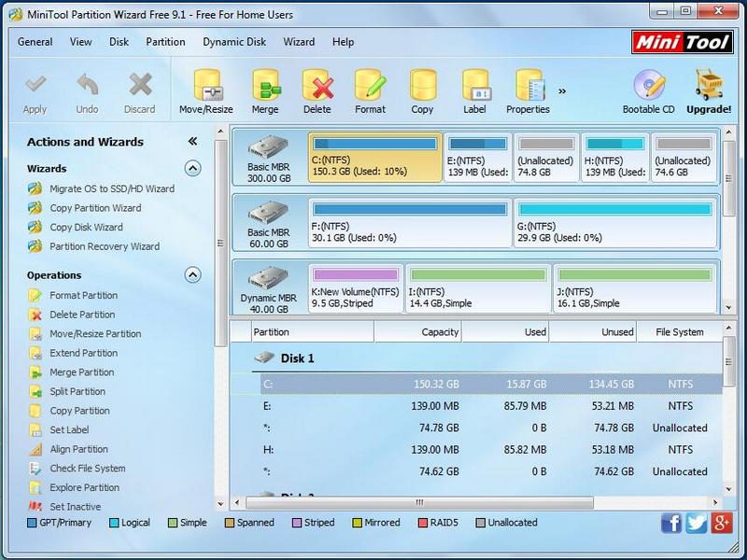Choose Explore Partition operation
The height and width of the screenshot is (560, 747).
[74, 487]
